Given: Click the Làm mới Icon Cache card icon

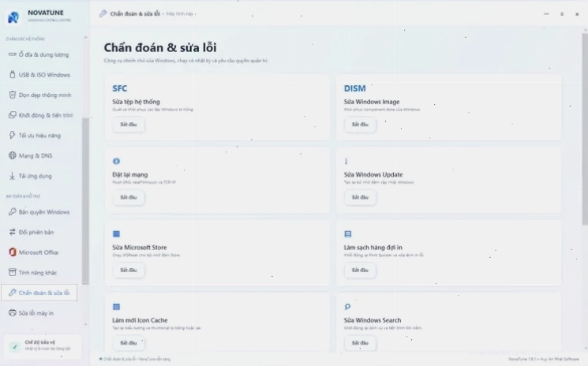Looking at the screenshot, I should [116, 307].
